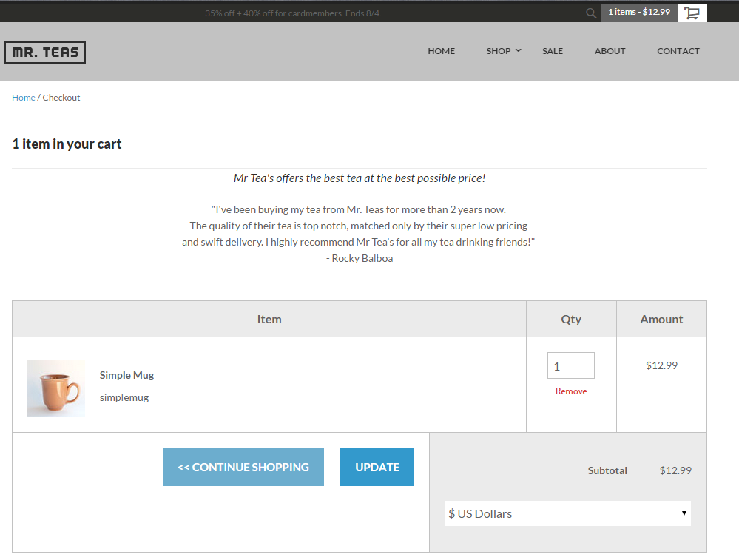
Task: Click the Amount column header
Action: [x=661, y=319]
